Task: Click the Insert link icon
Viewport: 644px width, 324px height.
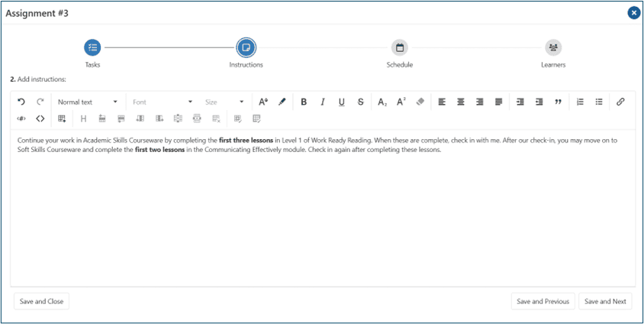Action: [x=620, y=102]
